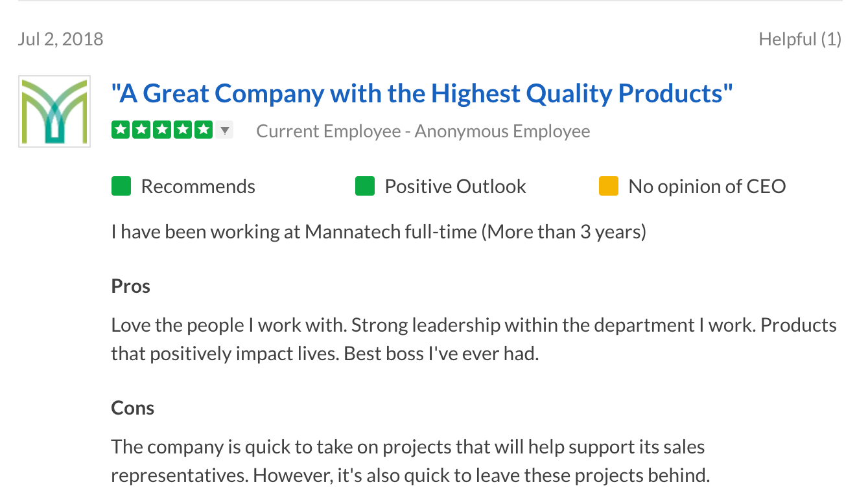
Task: Click the Positive Outlook label text
Action: pyautogui.click(x=456, y=187)
